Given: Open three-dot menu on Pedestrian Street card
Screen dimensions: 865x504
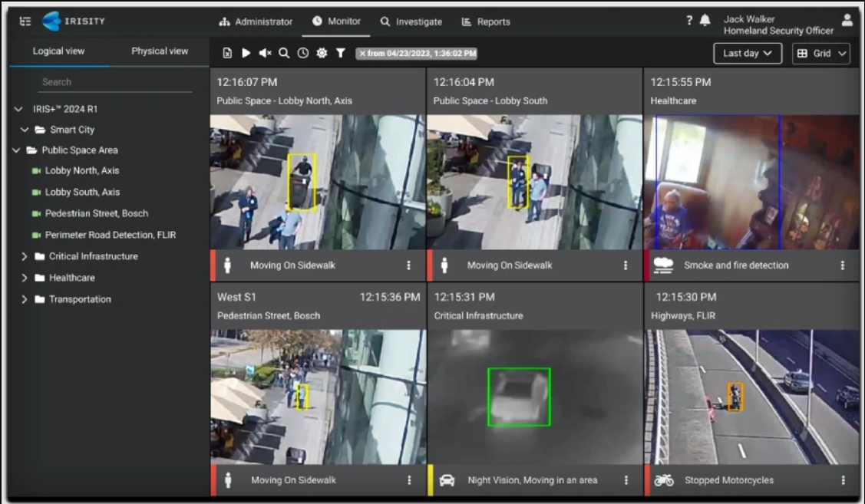Looking at the screenshot, I should click(x=409, y=480).
